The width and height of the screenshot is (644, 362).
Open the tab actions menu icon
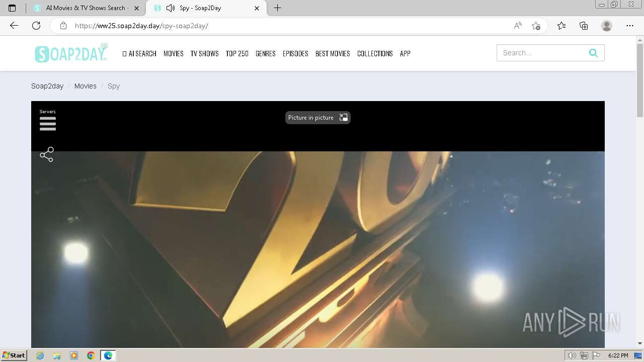coord(12,8)
